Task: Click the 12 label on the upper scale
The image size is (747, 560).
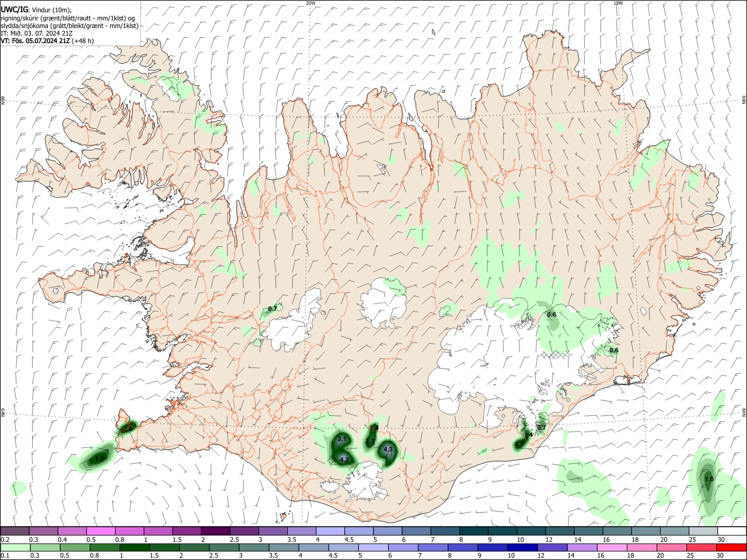Action: pos(549,540)
